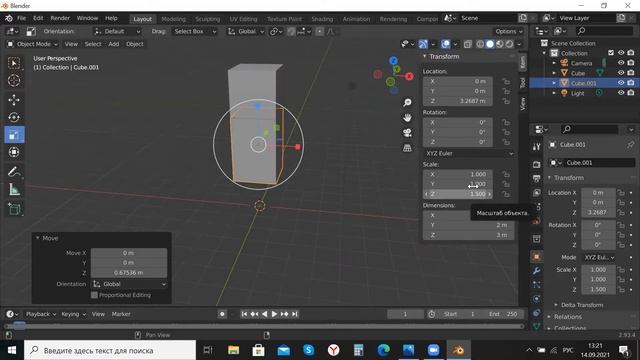This screenshot has width=640, height=360.
Task: Select the Cursor tool
Action: (14, 81)
